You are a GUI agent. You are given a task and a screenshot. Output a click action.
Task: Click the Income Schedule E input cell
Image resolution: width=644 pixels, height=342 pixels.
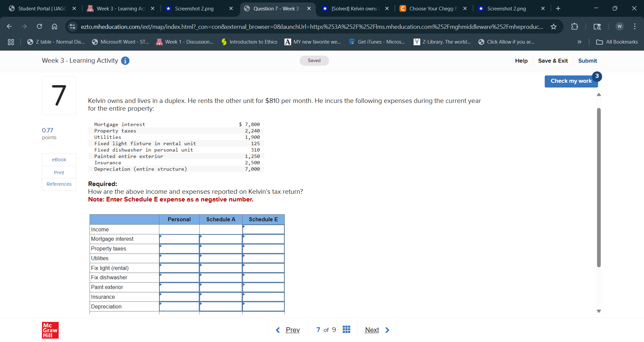[264, 229]
